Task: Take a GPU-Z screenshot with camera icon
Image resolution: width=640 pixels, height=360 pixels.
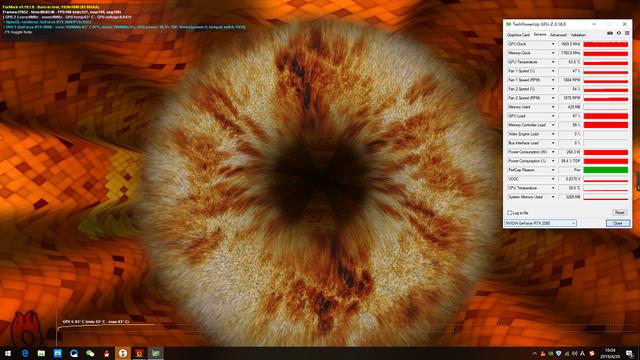Action: (610, 33)
